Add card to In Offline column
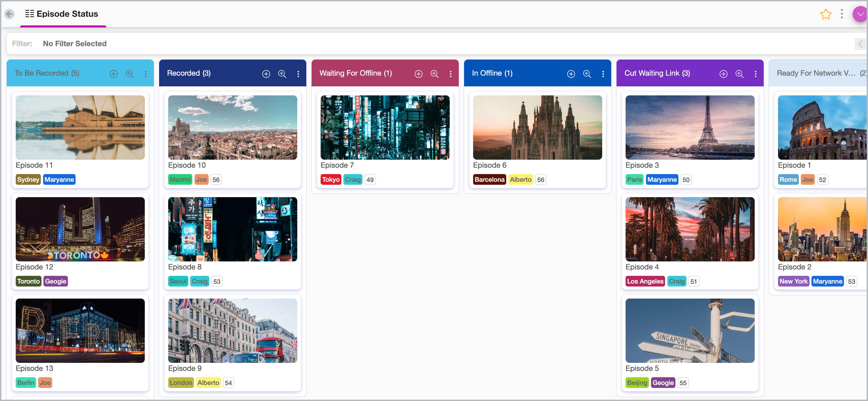The width and height of the screenshot is (868, 401). pyautogui.click(x=571, y=74)
